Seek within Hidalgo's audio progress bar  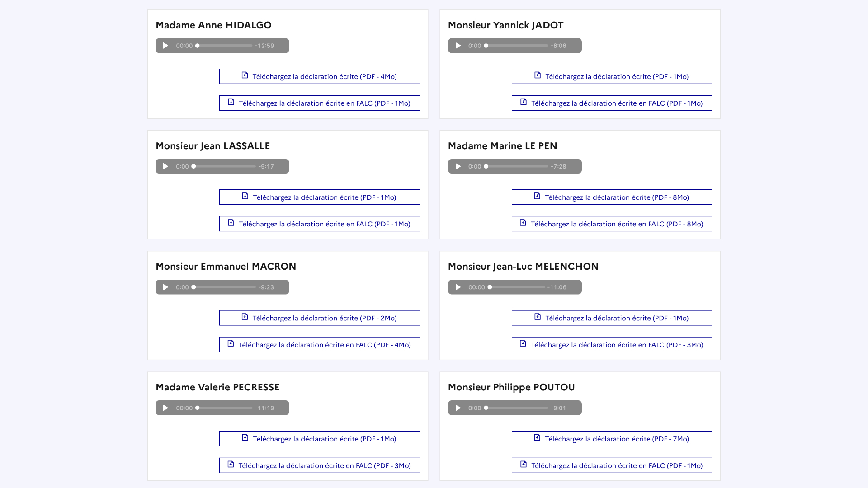[225, 46]
